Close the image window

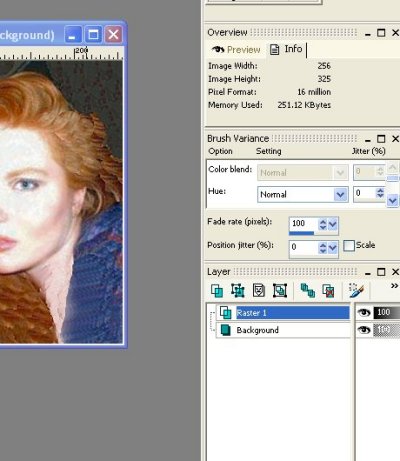(113, 34)
